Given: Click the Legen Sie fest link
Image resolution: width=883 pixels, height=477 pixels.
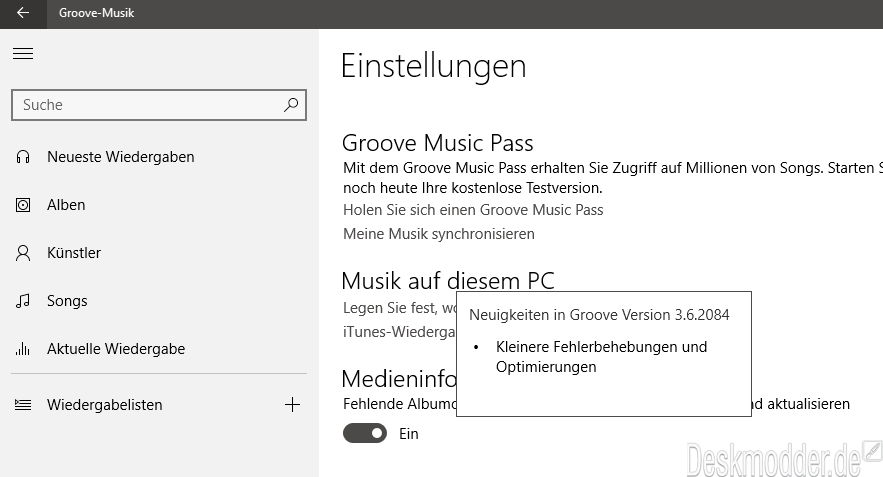Looking at the screenshot, I should (x=399, y=308).
